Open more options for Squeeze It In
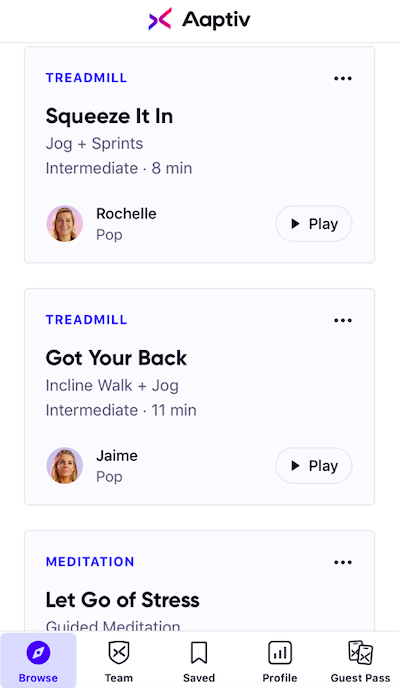This screenshot has height=688, width=399. (342, 79)
